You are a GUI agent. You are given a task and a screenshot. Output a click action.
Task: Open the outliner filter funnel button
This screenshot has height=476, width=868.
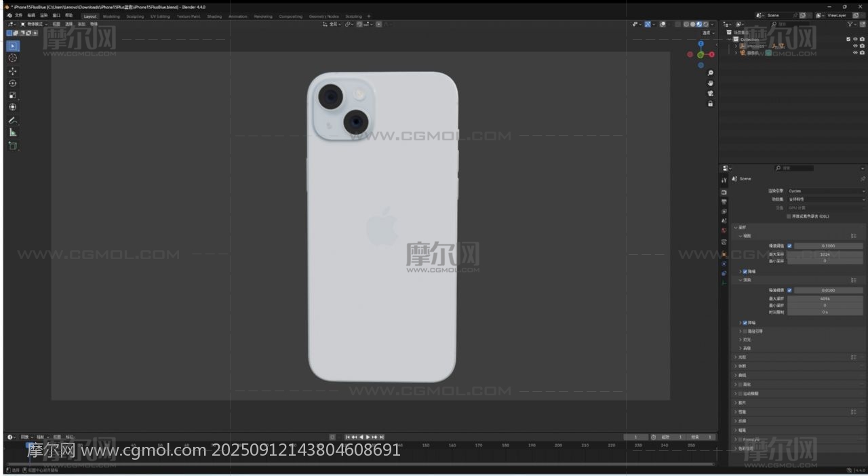pos(851,24)
